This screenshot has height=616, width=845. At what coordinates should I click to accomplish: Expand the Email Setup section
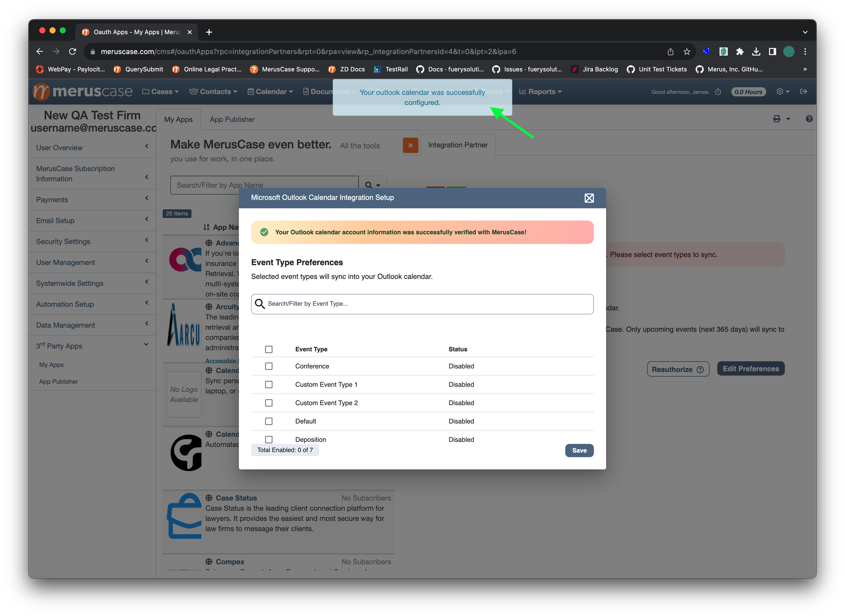point(92,221)
